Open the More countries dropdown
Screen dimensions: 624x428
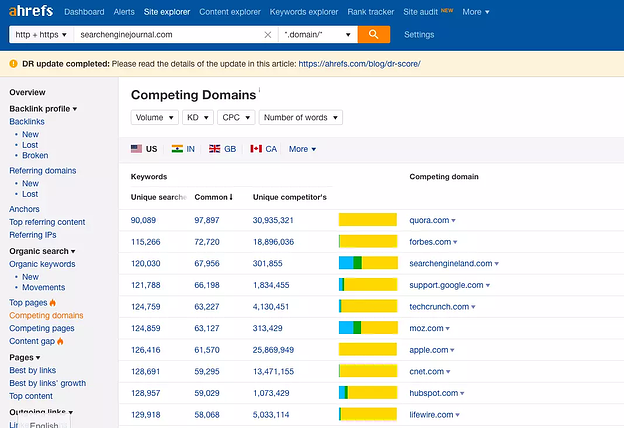coord(302,149)
